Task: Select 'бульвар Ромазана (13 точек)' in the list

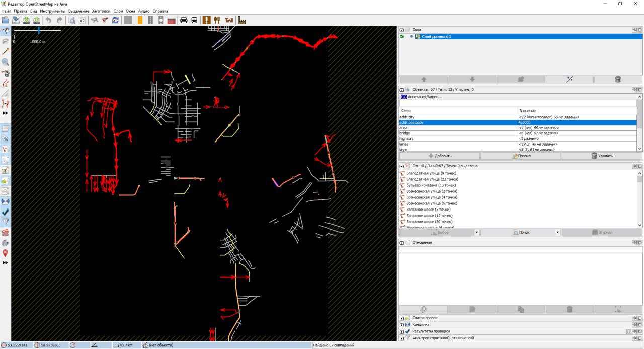Action: pos(431,185)
